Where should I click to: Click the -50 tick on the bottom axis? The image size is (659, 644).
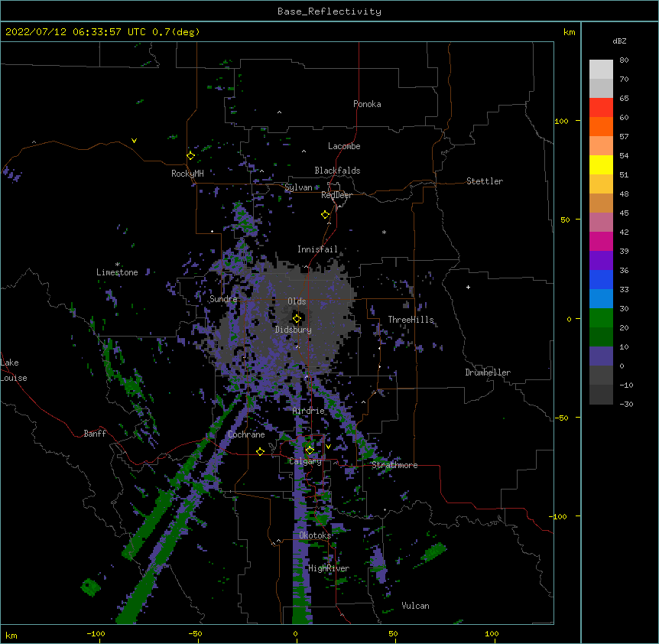tap(195, 633)
